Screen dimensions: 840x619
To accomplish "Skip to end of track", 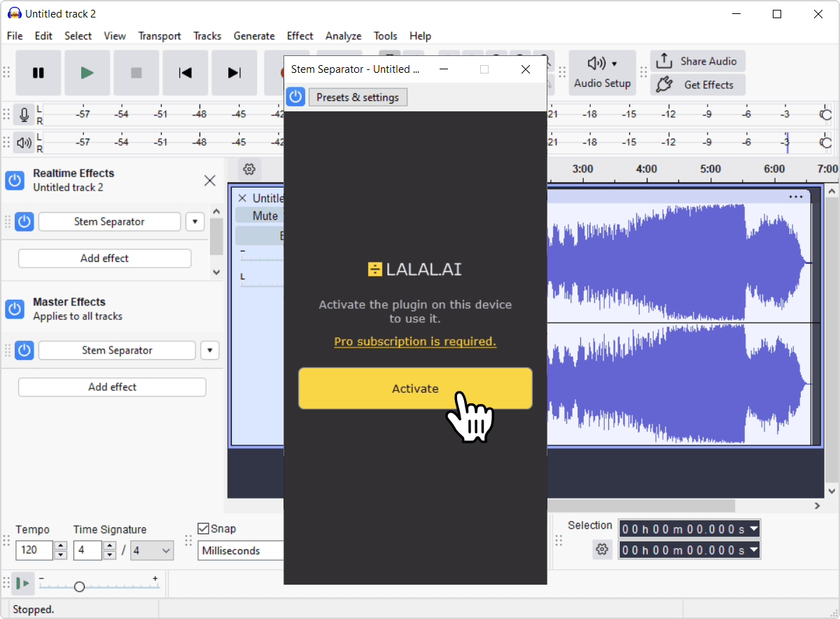I will (234, 73).
